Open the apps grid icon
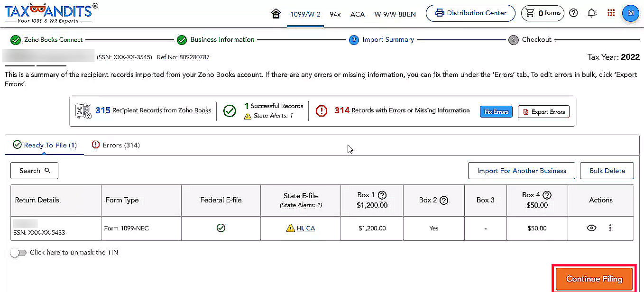This screenshot has width=644, height=292. pos(611,13)
